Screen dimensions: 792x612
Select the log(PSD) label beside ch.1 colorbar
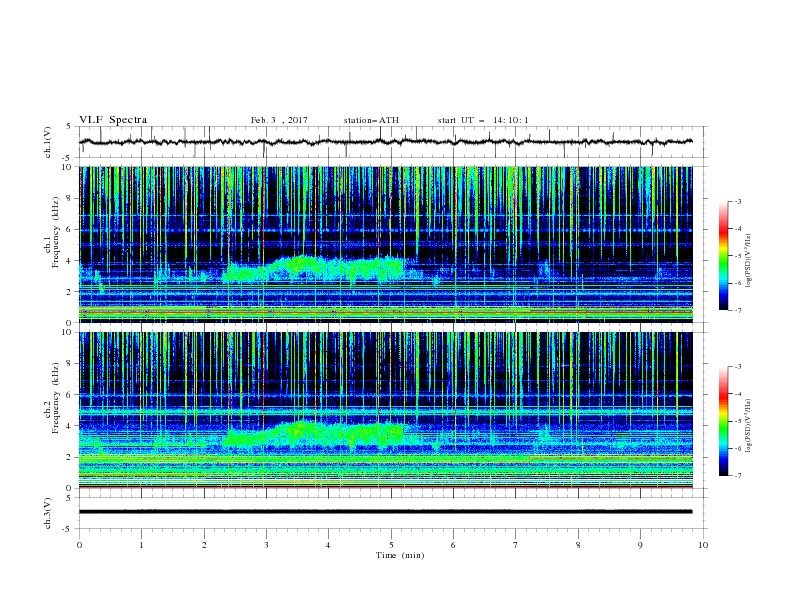point(748,261)
